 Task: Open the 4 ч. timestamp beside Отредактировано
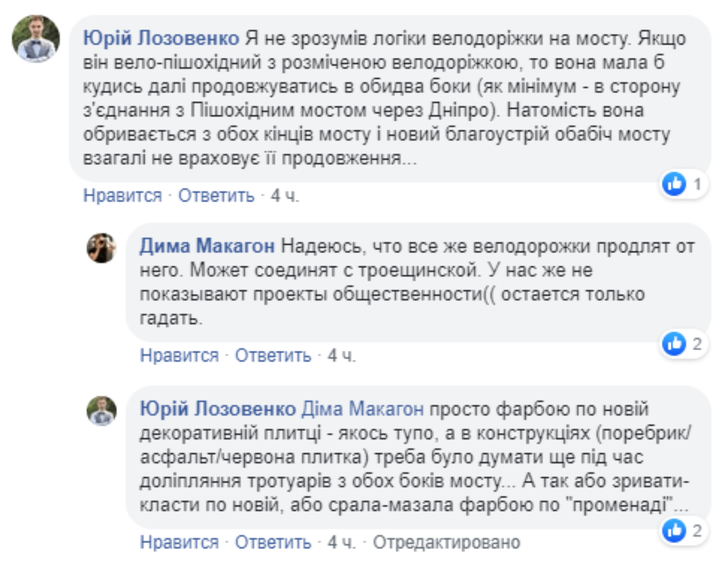(x=342, y=542)
